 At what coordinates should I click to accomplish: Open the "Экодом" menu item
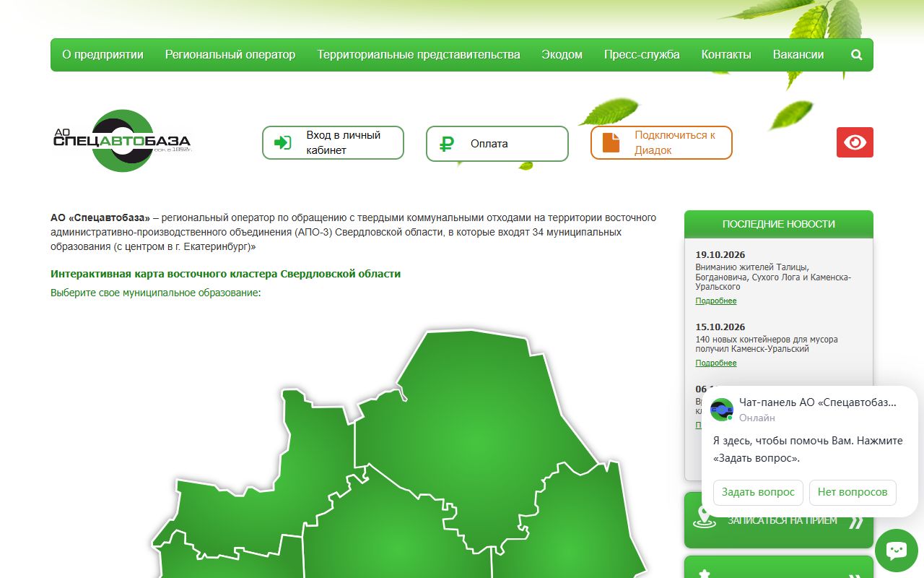(x=562, y=55)
